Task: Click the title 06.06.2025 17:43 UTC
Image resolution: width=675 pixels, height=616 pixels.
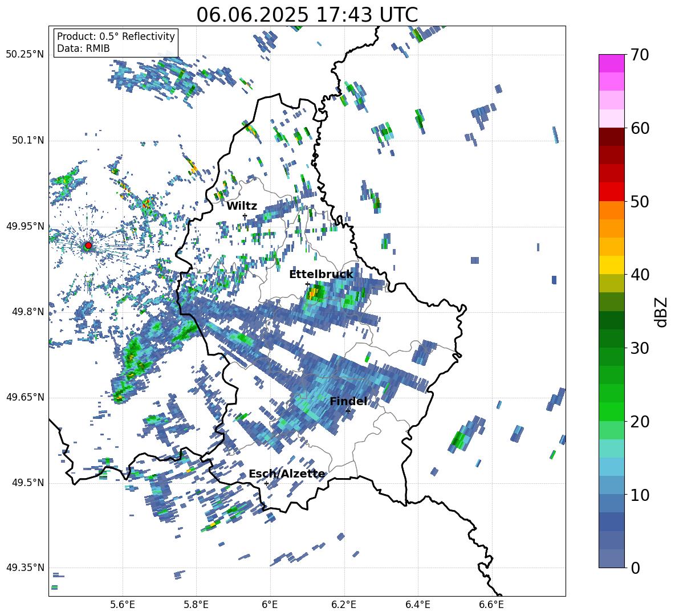Action: click(307, 15)
